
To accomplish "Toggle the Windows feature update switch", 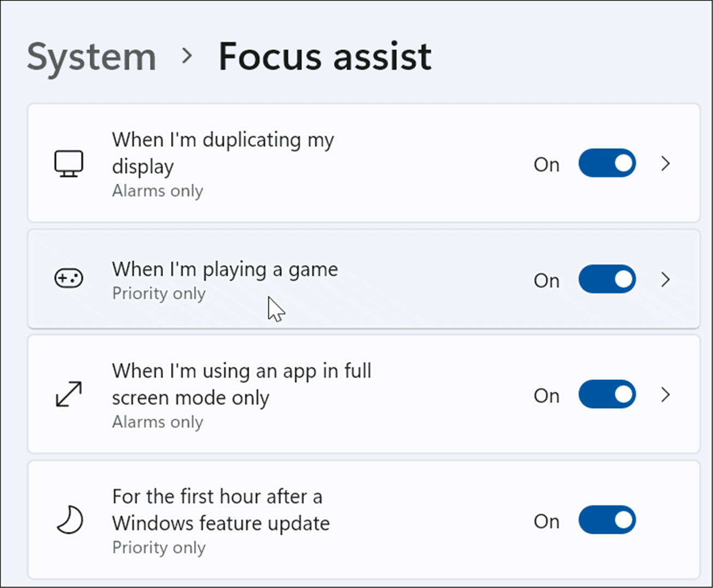I will pos(608,520).
